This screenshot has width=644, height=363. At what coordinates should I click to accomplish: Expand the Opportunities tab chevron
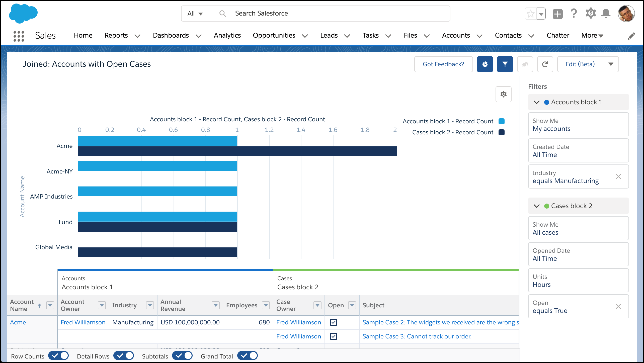[x=305, y=36]
